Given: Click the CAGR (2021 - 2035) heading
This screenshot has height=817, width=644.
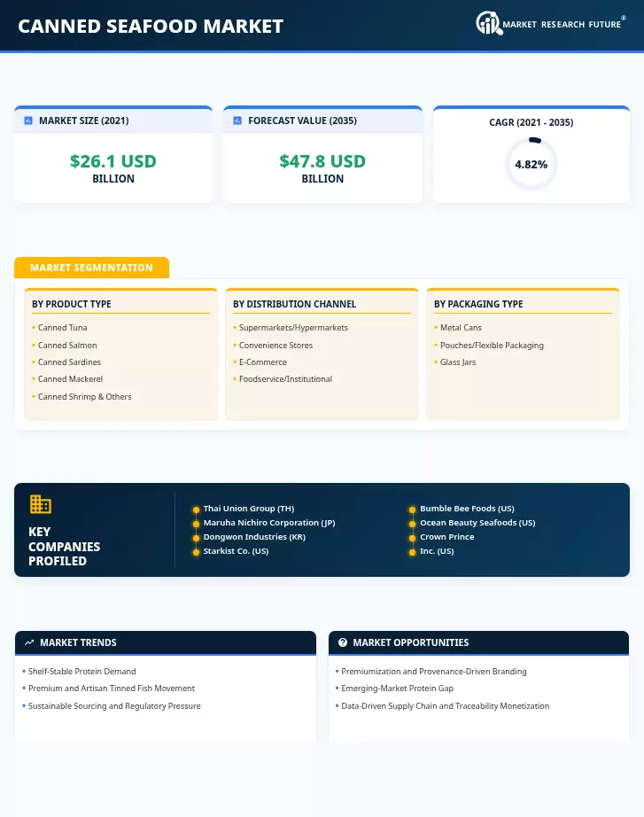Looking at the screenshot, I should click(531, 122).
